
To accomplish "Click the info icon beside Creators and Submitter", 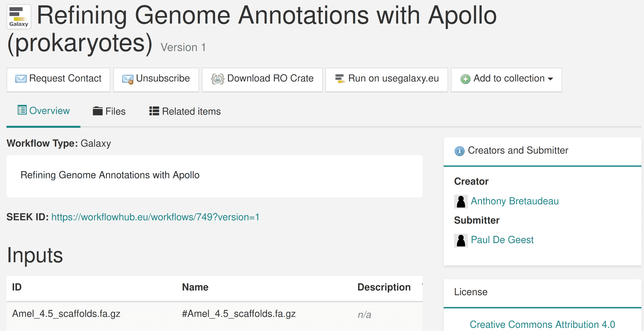I will click(x=459, y=151).
